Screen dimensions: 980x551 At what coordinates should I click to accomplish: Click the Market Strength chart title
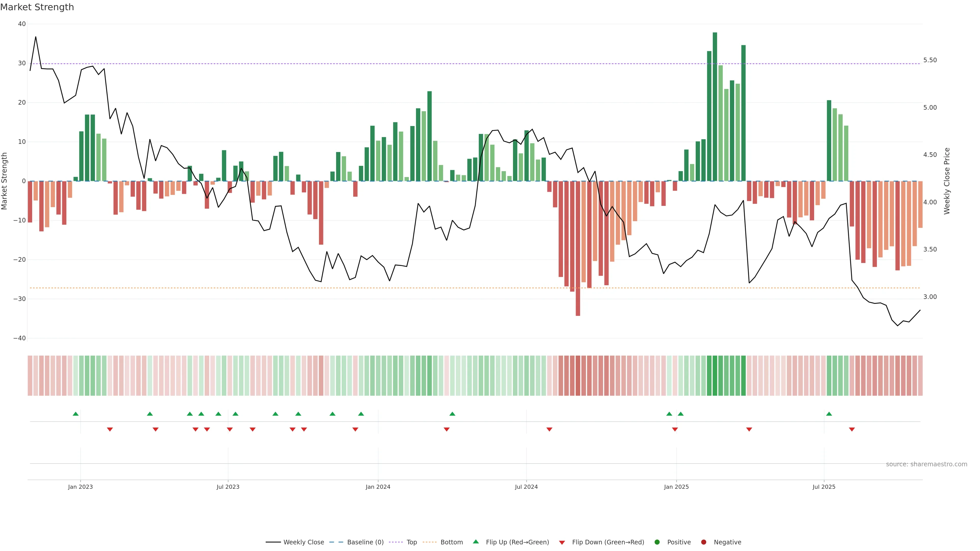pos(37,7)
